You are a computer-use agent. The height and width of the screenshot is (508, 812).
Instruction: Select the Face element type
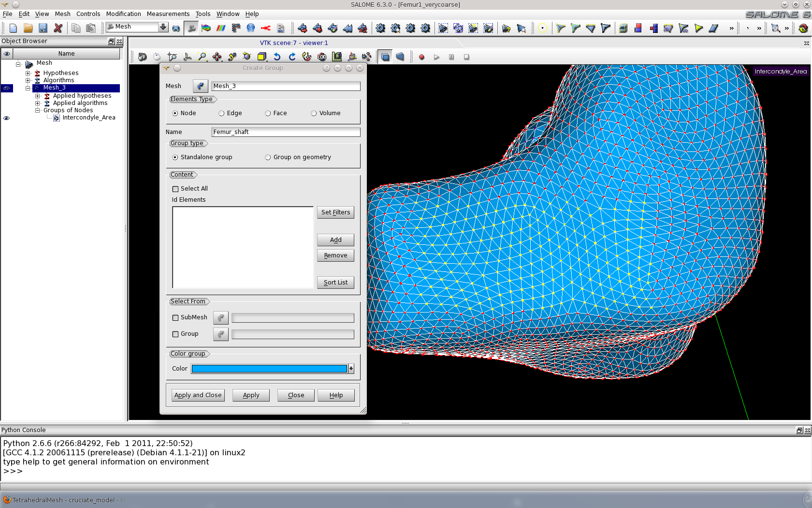click(268, 113)
